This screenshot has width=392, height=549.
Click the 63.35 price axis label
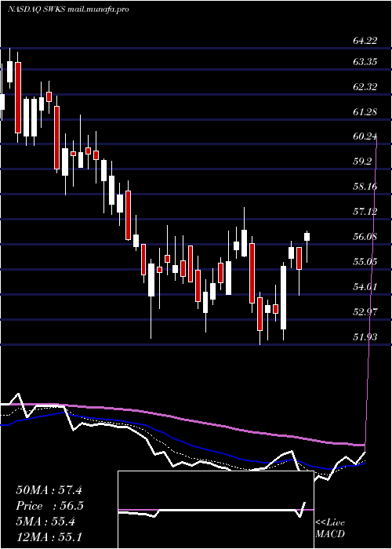pyautogui.click(x=365, y=62)
